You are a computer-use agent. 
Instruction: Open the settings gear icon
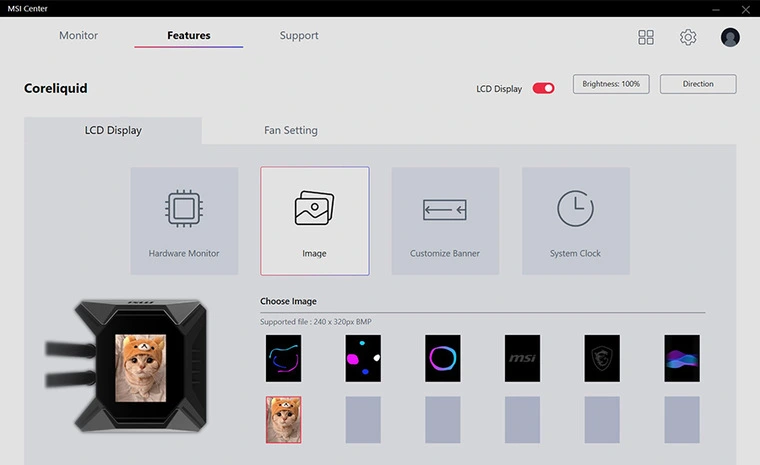pyautogui.click(x=688, y=37)
